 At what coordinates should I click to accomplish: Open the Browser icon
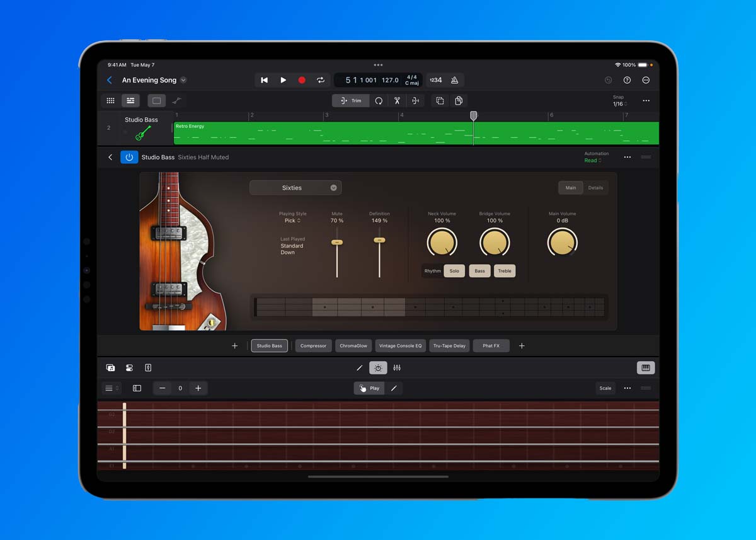tap(110, 368)
